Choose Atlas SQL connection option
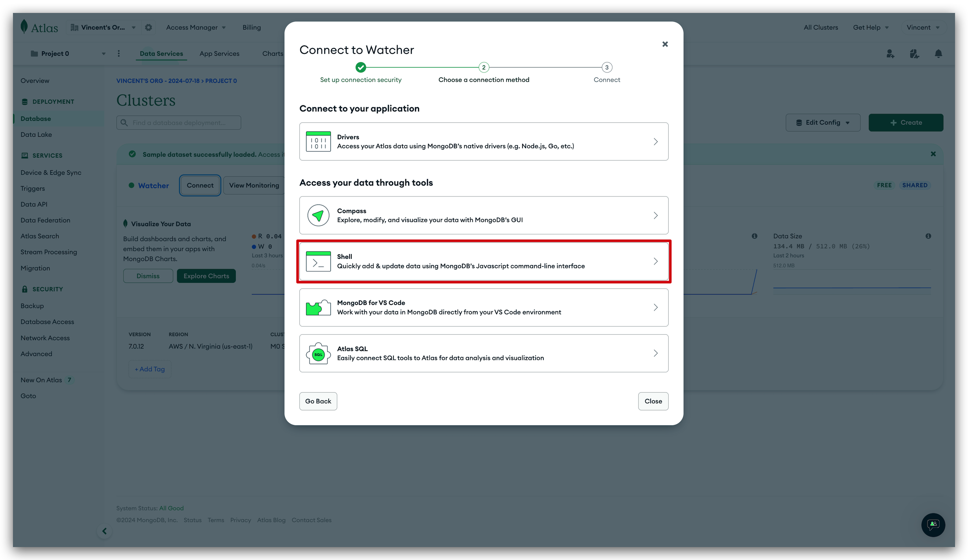The image size is (968, 560). [484, 353]
